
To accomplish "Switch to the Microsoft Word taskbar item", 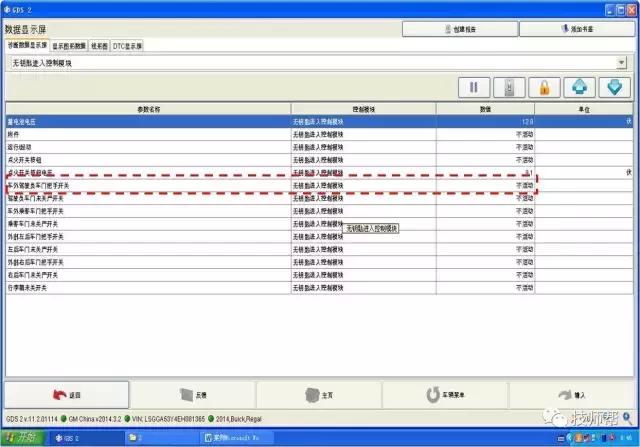I will click(x=237, y=438).
